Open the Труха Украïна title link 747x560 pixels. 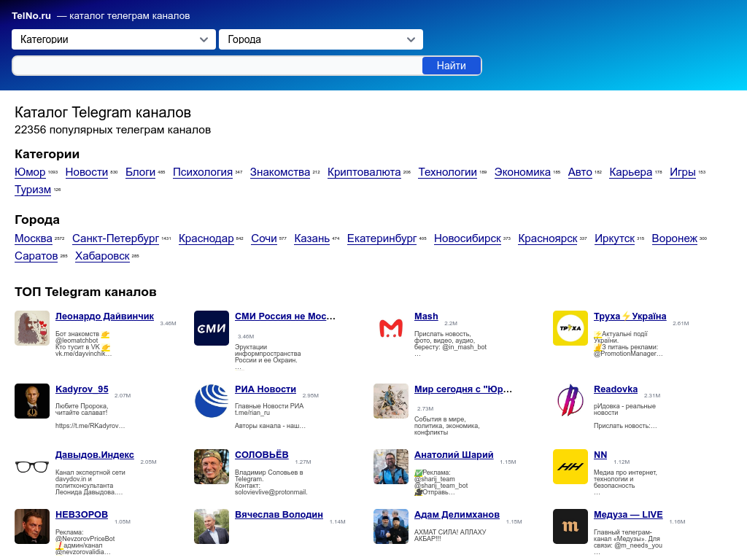click(630, 316)
